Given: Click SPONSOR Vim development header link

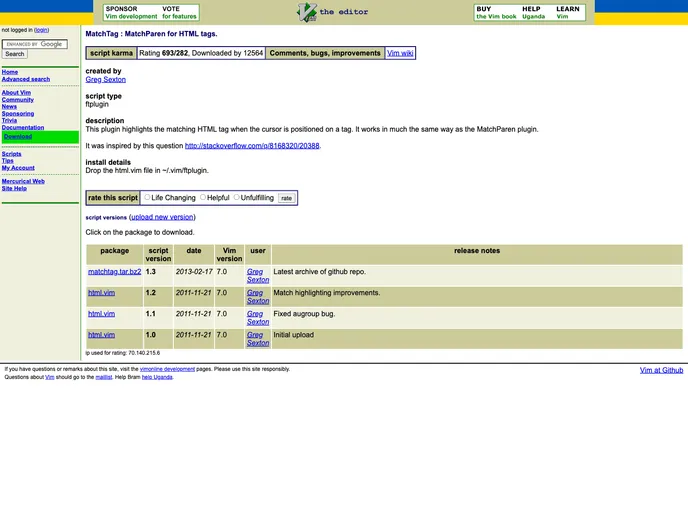Looking at the screenshot, I should (131, 12).
